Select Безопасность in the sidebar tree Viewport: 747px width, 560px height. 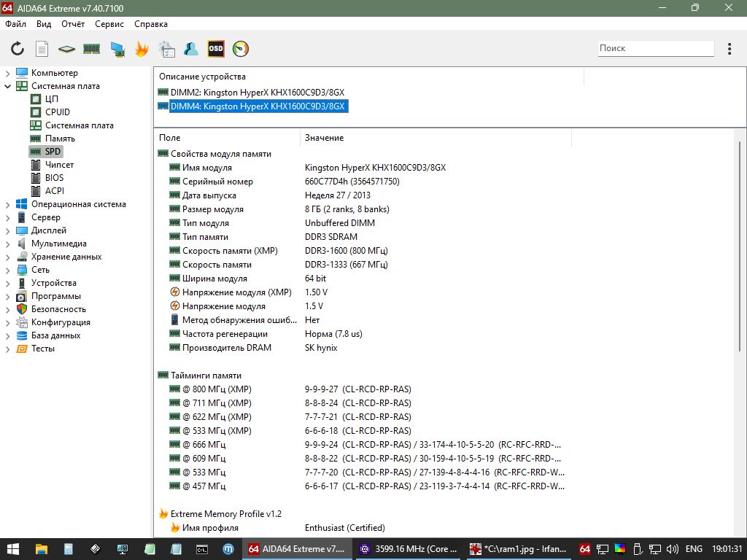58,309
